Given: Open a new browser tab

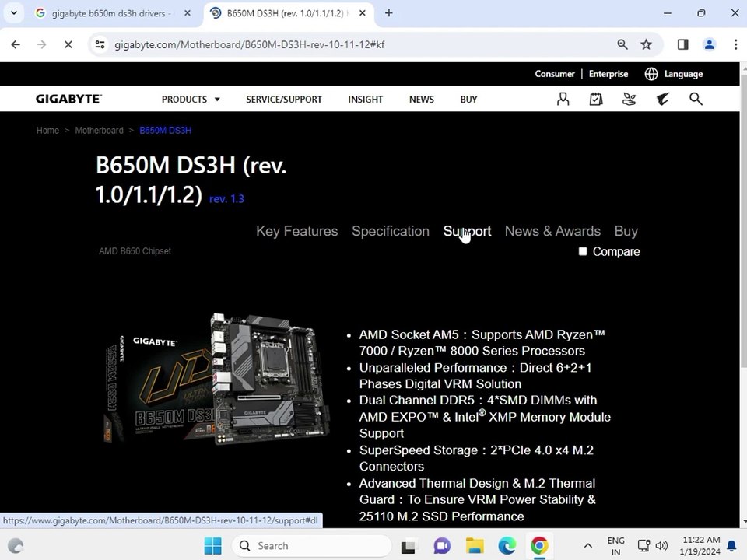Looking at the screenshot, I should [x=389, y=13].
